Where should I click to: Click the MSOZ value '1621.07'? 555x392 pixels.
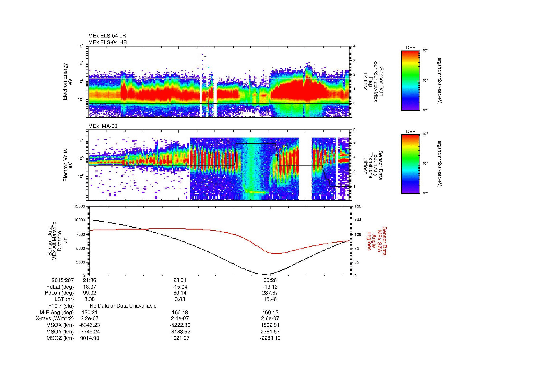coord(180,338)
